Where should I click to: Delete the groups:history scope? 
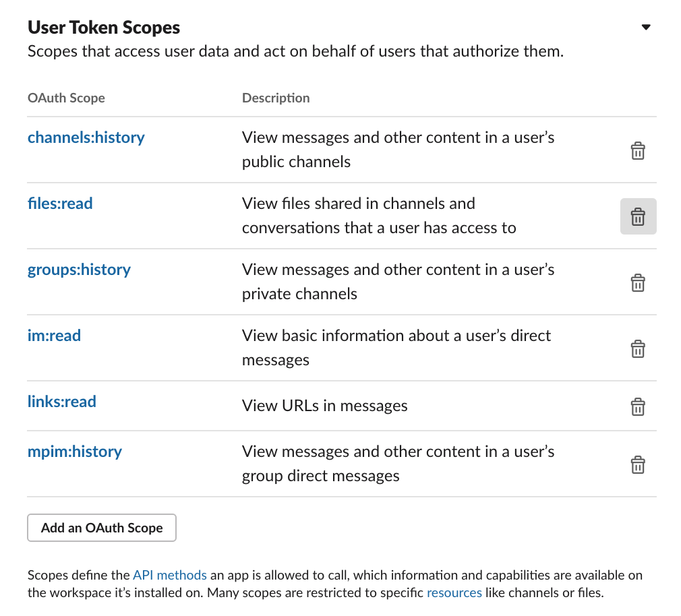click(638, 282)
